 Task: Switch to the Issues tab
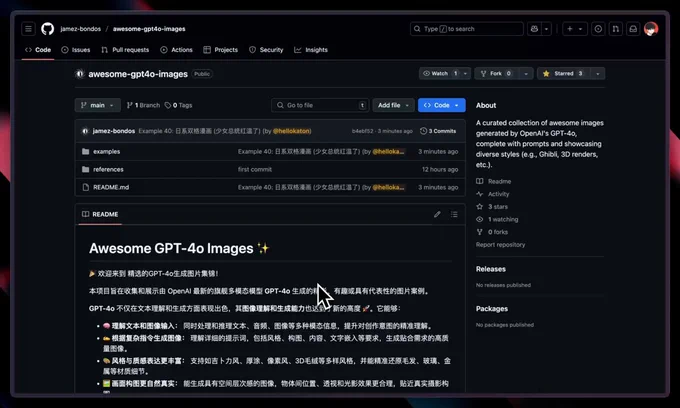(x=76, y=50)
